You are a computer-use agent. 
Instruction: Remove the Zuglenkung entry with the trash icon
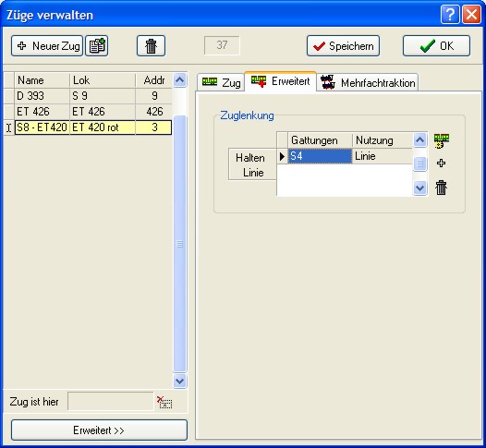[x=441, y=188]
